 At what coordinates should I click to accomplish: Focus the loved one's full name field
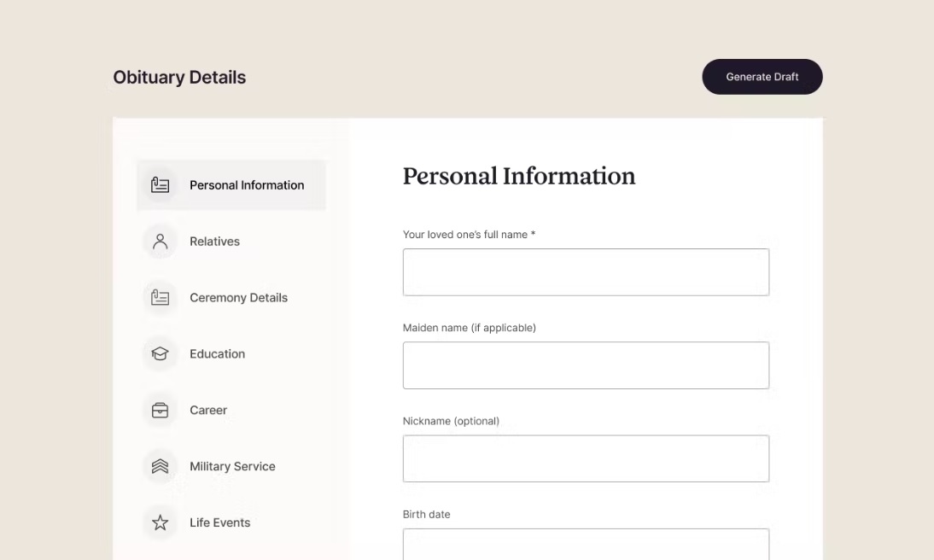point(586,272)
